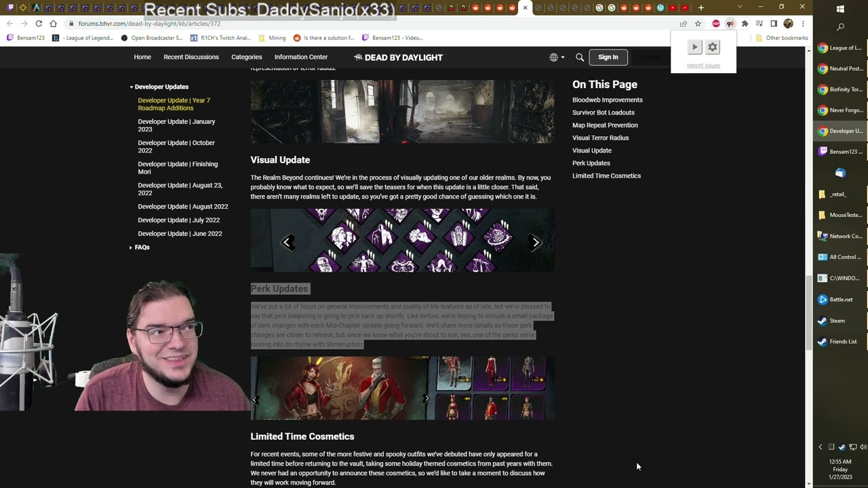This screenshot has height=488, width=868.
Task: Open the Chrome profile avatar
Action: coord(788,24)
